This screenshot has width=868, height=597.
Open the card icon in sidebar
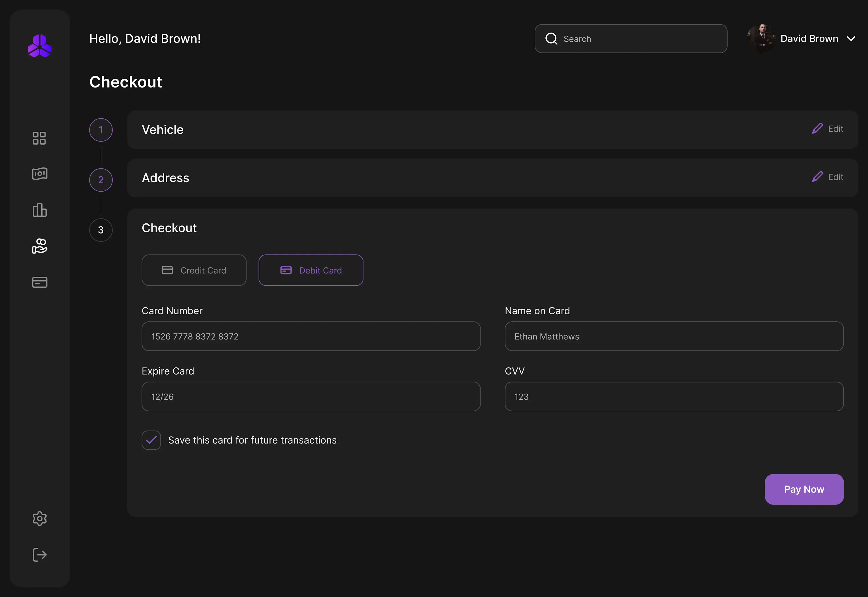[x=40, y=282]
